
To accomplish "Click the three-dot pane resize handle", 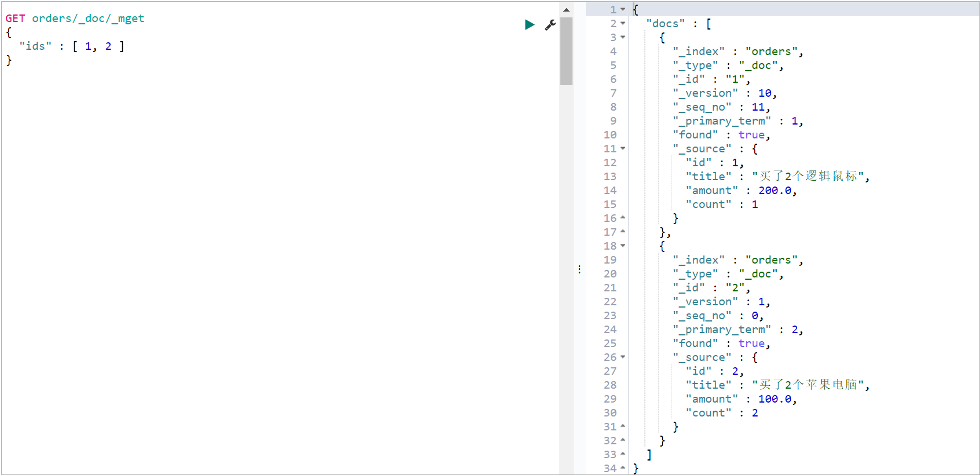I will (579, 269).
